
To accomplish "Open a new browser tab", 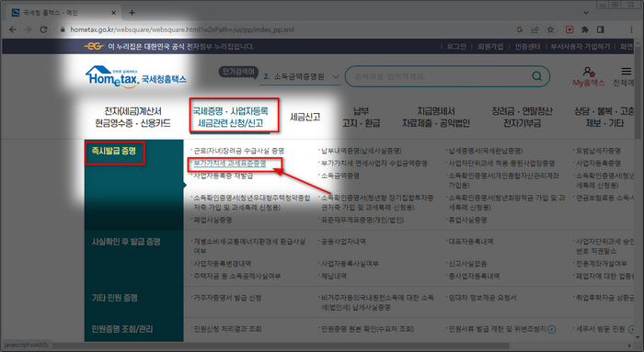I will (x=132, y=13).
